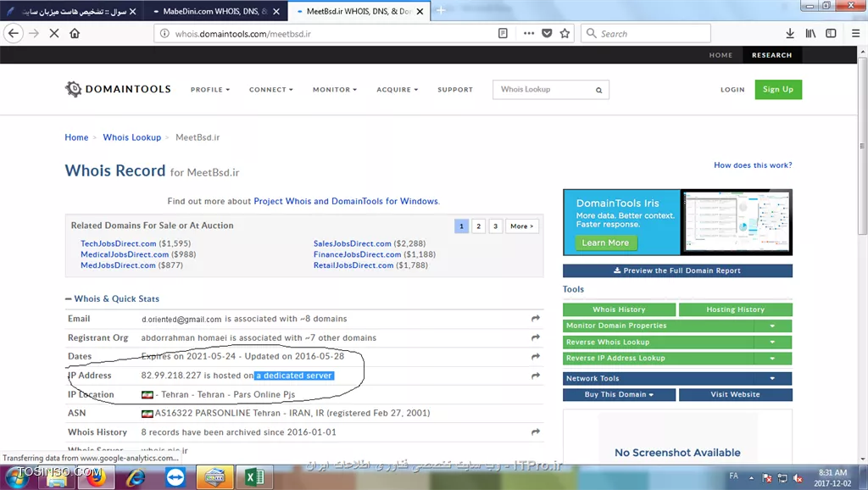Click the share arrow in Registrant Org row
The height and width of the screenshot is (490, 868).
(x=536, y=337)
